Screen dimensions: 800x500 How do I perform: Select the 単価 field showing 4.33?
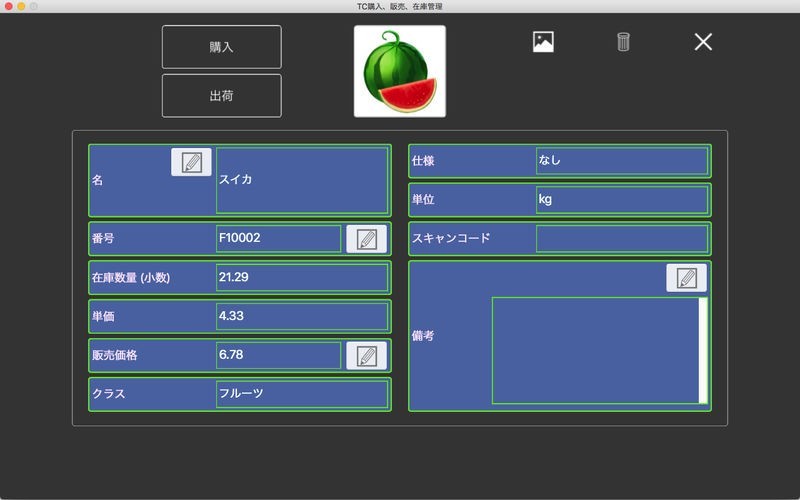[x=302, y=316]
